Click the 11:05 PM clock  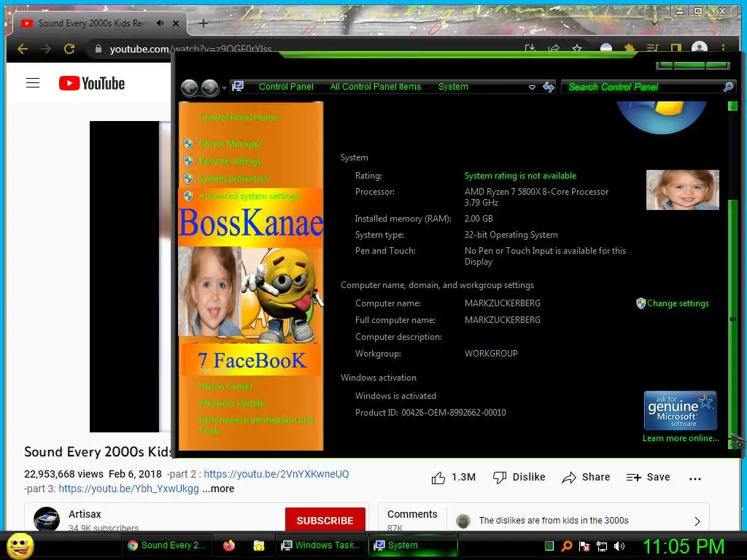684,546
